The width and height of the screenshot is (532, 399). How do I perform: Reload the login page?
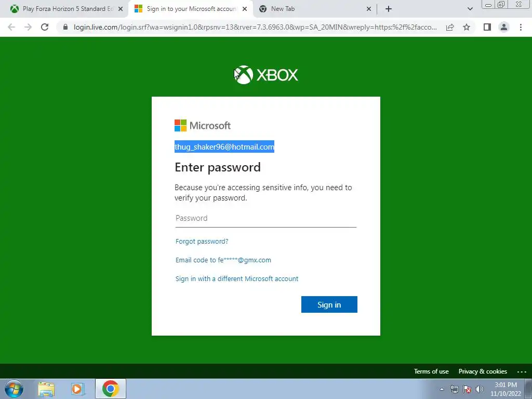coord(45,27)
